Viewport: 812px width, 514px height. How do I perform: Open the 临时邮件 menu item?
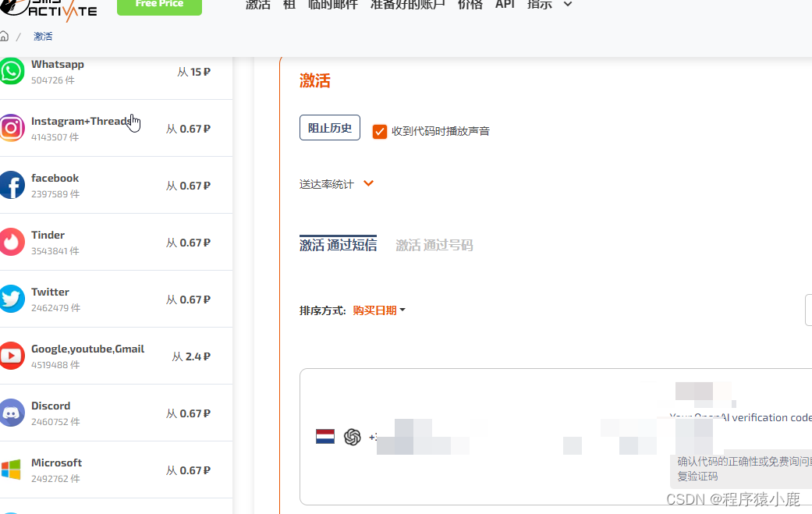coord(333,4)
